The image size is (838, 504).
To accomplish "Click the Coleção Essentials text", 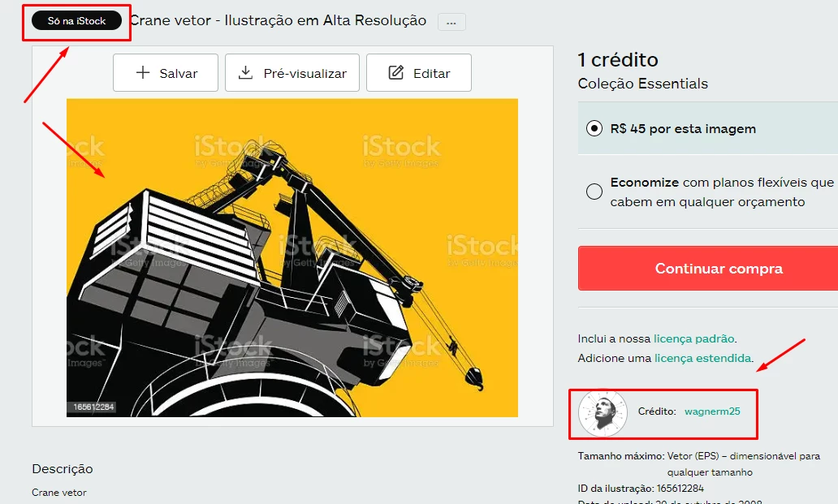I will point(643,84).
